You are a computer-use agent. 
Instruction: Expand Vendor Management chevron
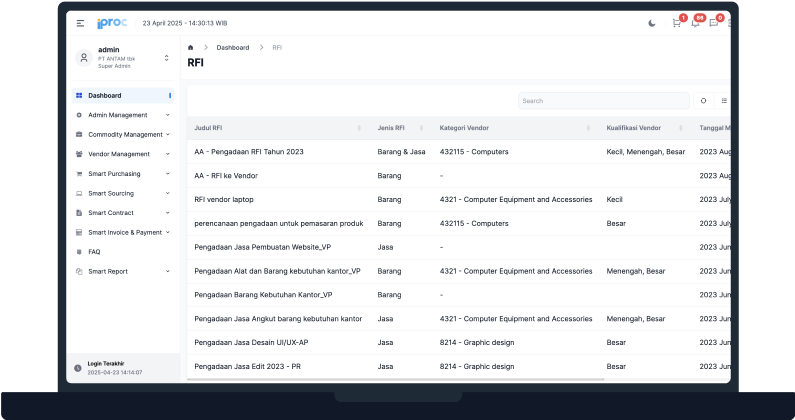(x=167, y=154)
